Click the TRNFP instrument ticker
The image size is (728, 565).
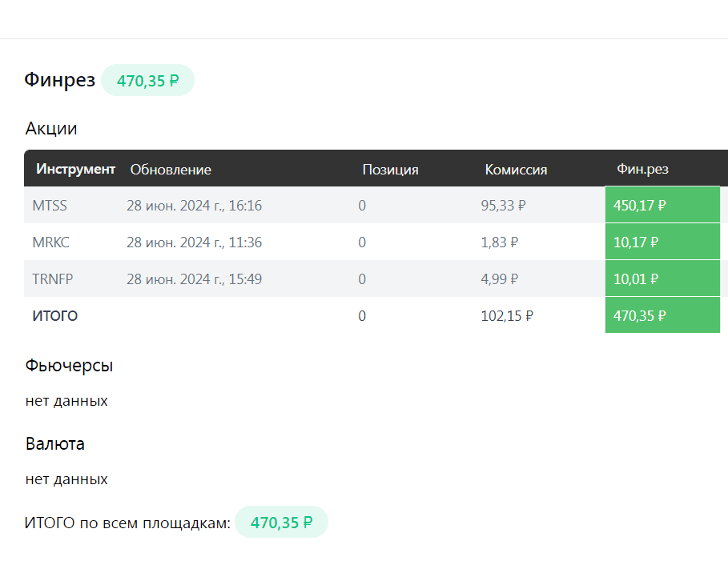(x=53, y=278)
